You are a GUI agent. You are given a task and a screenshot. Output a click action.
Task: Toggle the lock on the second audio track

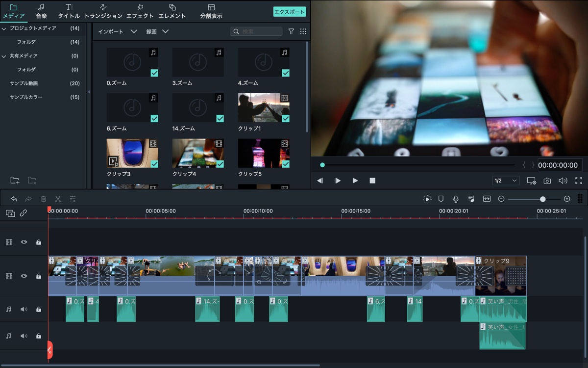click(38, 336)
